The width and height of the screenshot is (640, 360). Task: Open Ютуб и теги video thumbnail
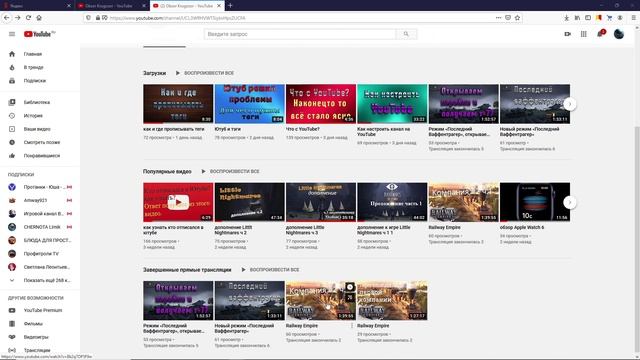[x=249, y=104]
